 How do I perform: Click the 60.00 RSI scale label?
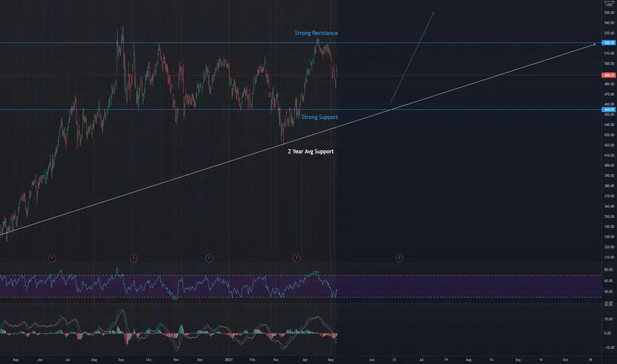coord(608,281)
